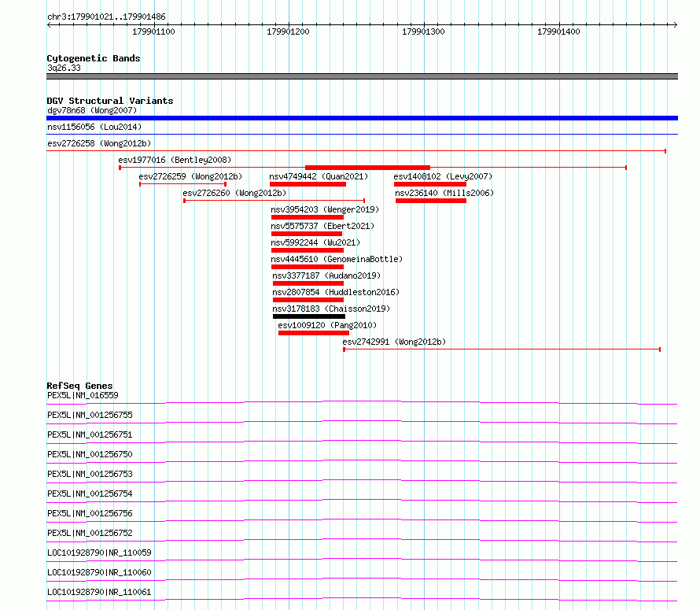Open the PEX5L|NM_001256753 transcript label
This screenshot has height=610, width=700.
(90, 474)
